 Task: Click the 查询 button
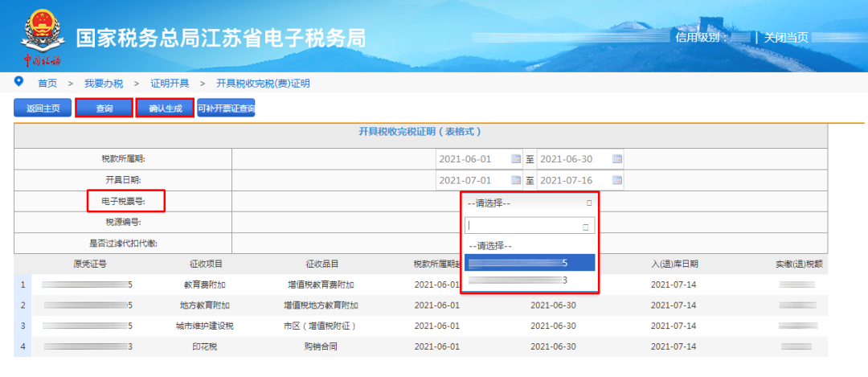[x=104, y=108]
